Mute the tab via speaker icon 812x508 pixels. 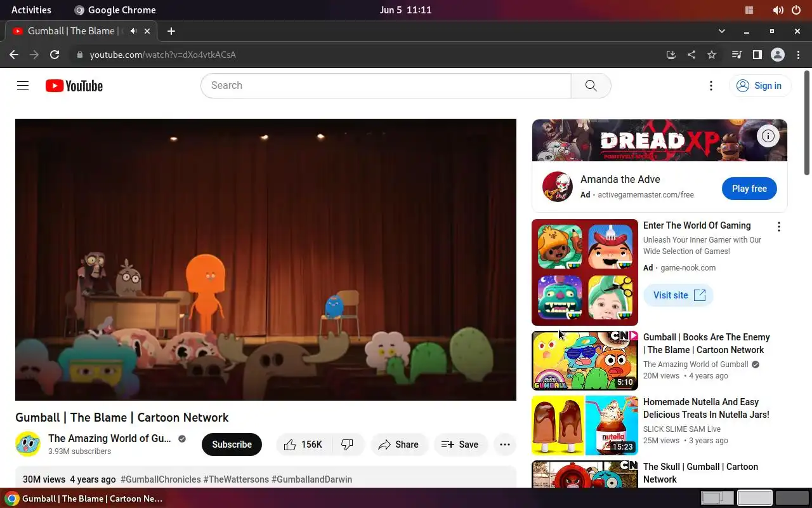pyautogui.click(x=133, y=31)
